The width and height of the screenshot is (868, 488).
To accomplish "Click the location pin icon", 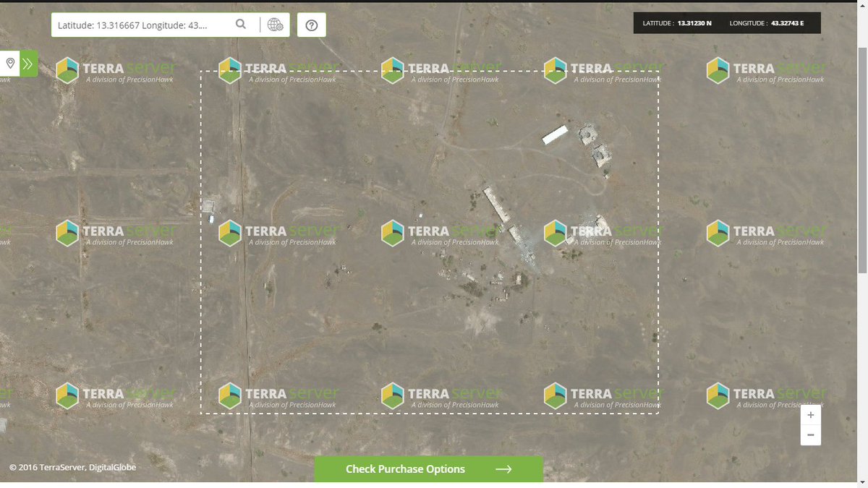I will [10, 64].
